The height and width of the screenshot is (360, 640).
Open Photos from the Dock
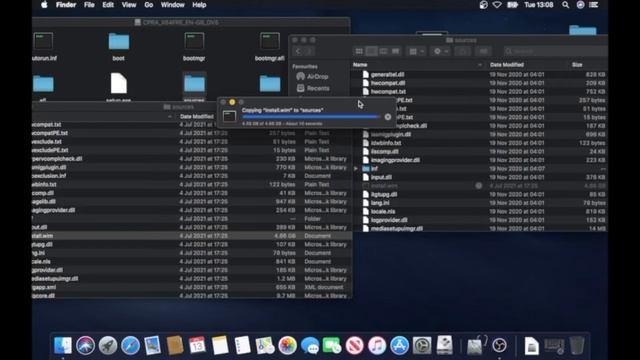coord(287,345)
